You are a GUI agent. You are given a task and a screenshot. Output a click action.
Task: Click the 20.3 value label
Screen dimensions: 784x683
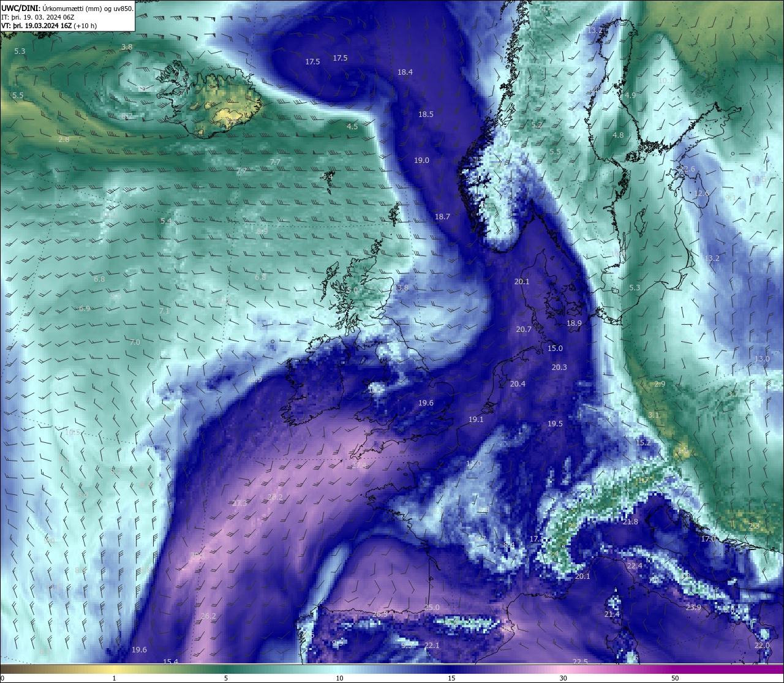(x=559, y=367)
